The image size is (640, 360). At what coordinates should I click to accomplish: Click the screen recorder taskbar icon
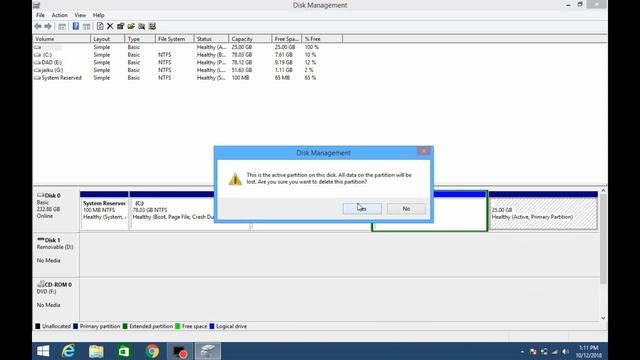[x=180, y=351]
